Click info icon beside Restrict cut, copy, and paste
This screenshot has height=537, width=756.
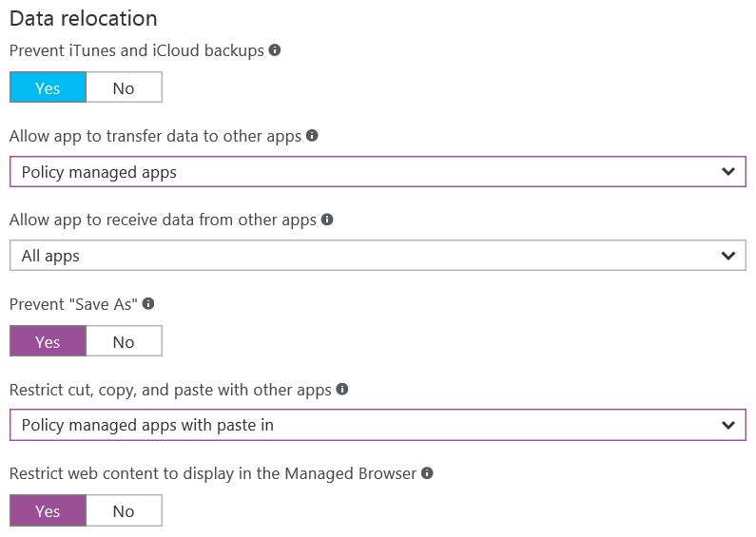click(x=342, y=389)
